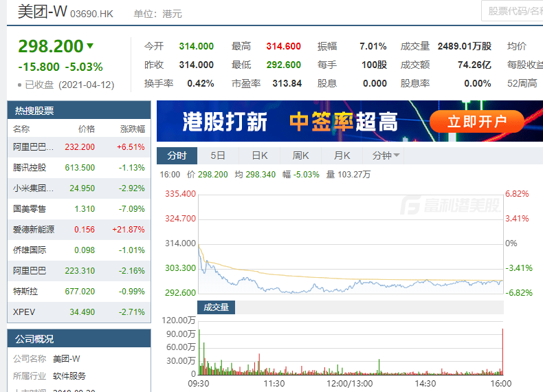Click the 最高 value 314.600
This screenshot has width=543, height=392.
(284, 46)
